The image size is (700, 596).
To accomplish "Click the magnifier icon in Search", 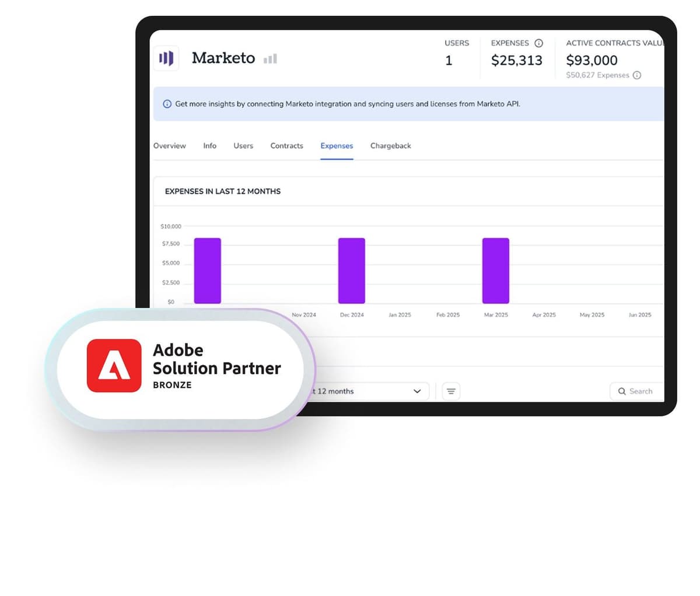I will click(x=622, y=391).
